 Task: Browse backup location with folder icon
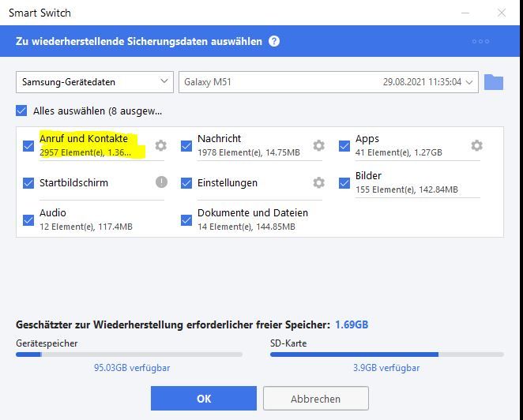pyautogui.click(x=494, y=82)
